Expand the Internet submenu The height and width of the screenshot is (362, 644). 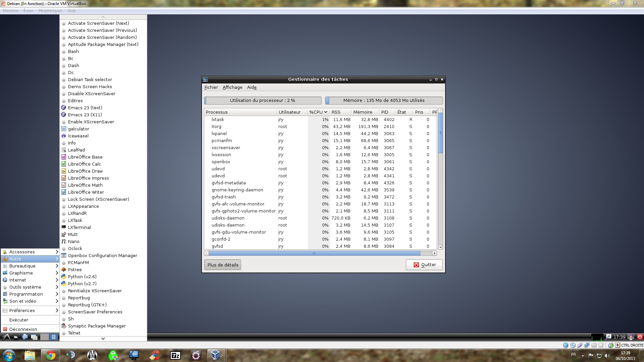(30, 280)
